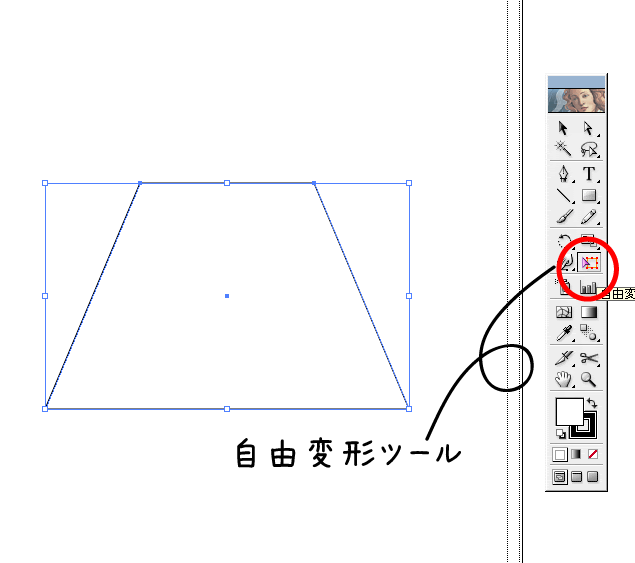Click the white Fill color box
Screen dimensions: 635x563
tap(569, 412)
